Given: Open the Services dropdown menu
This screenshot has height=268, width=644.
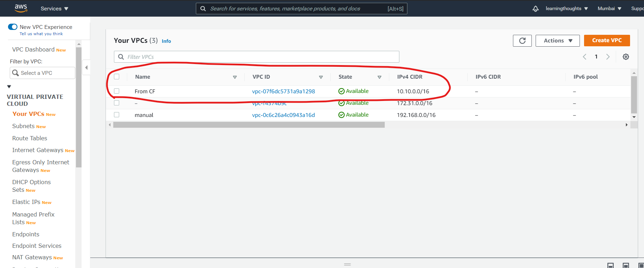Looking at the screenshot, I should click(54, 9).
